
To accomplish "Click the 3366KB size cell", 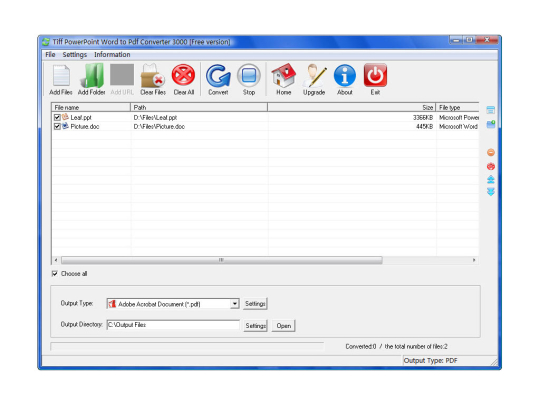I will (x=423, y=117).
